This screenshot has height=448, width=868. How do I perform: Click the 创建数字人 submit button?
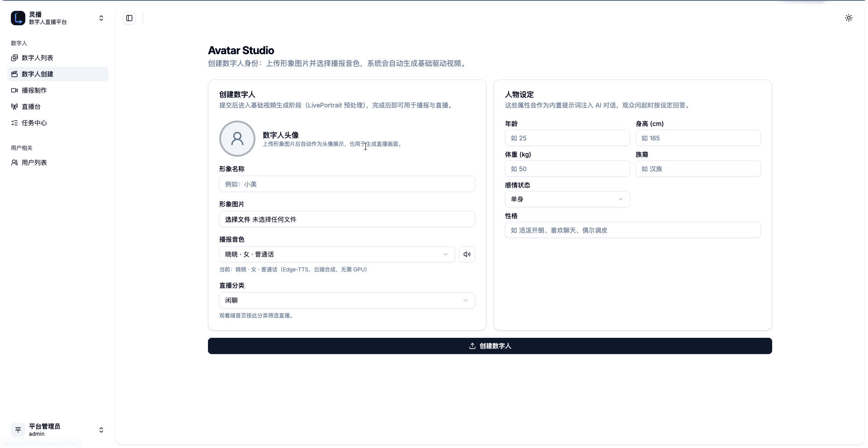(x=490, y=346)
